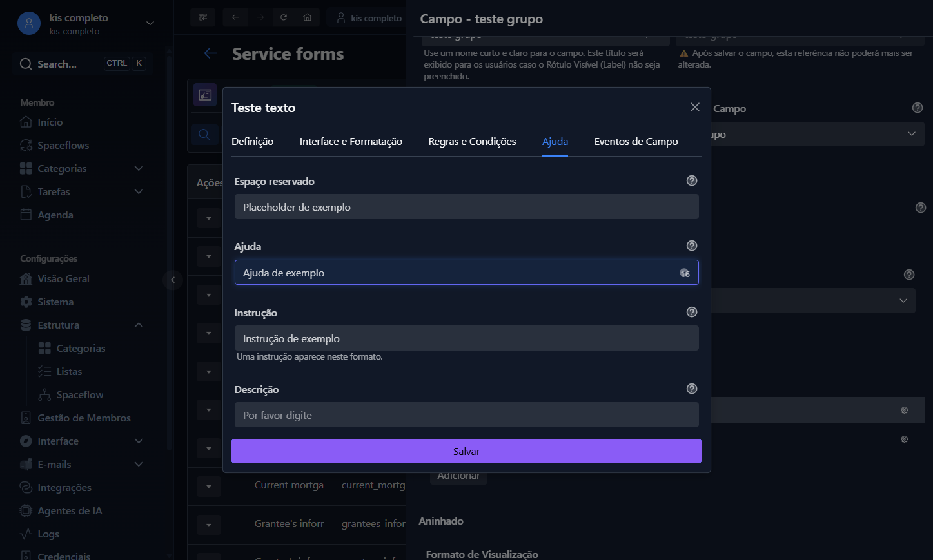The height and width of the screenshot is (560, 933).
Task: Open the actions dropdown in Current mortga row
Action: click(x=209, y=487)
